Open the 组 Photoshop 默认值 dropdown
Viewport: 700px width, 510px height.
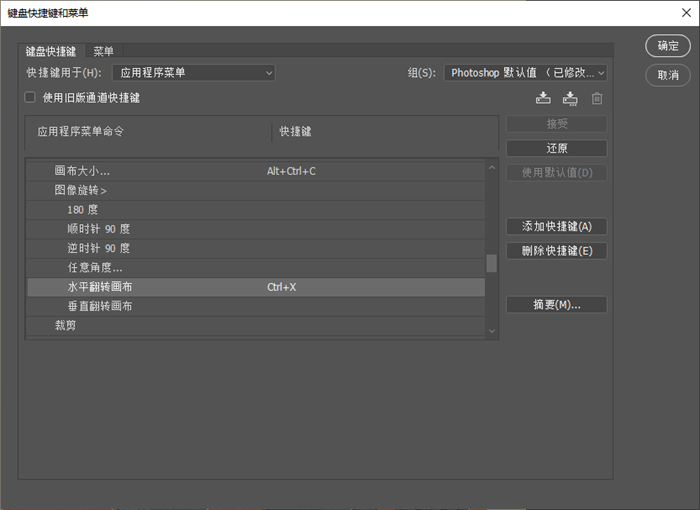pos(525,72)
